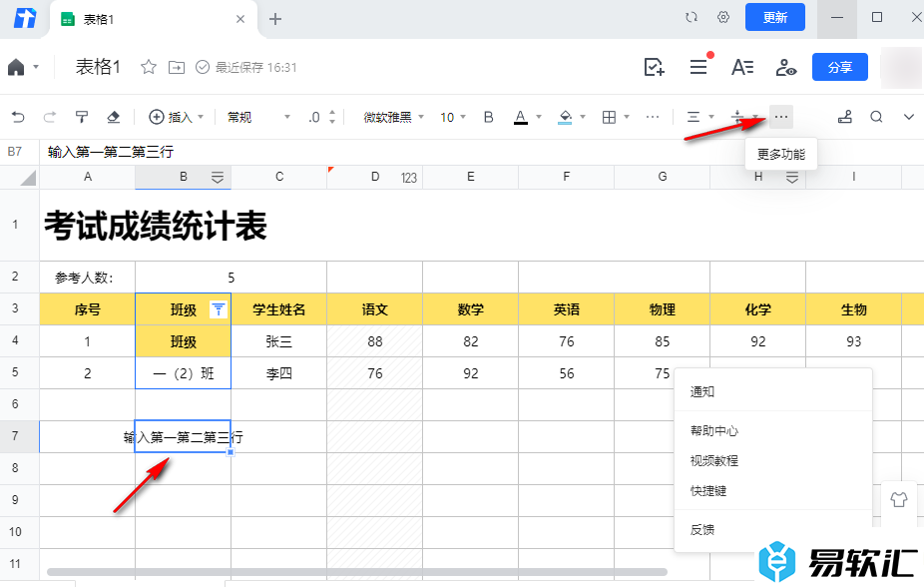Open column H filter menu icon

tap(792, 178)
